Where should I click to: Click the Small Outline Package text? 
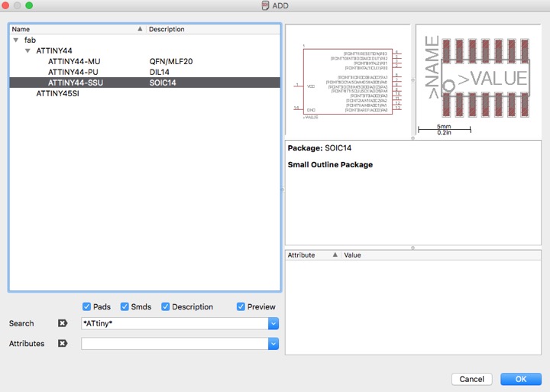(330, 164)
